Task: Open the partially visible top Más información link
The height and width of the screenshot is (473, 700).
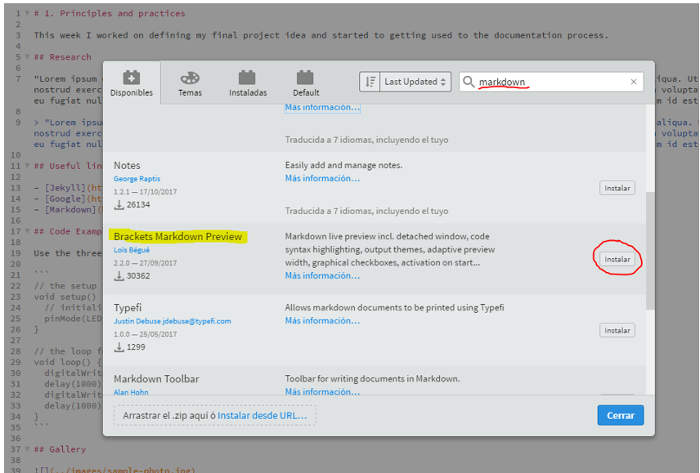Action: click(322, 108)
